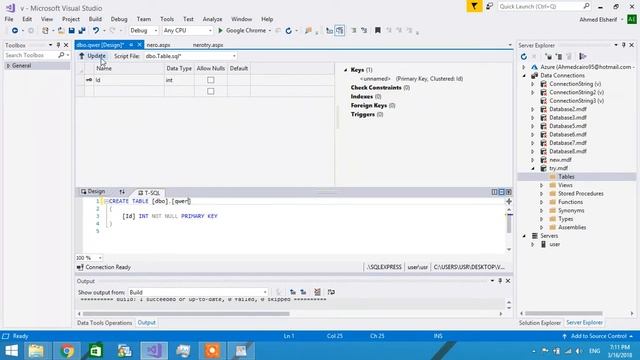Screen dimensions: 640x360
Task: Open Google Chrome from the taskbar
Action: (x=67, y=351)
